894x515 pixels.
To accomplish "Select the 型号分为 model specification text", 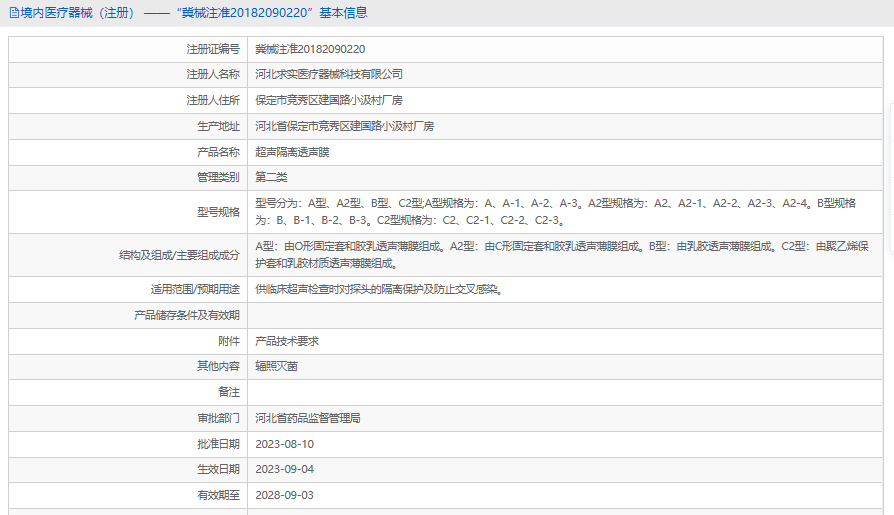I will tap(555, 212).
